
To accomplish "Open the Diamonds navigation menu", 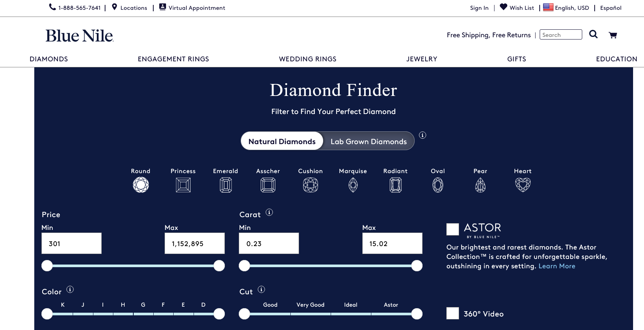I will pyautogui.click(x=49, y=59).
